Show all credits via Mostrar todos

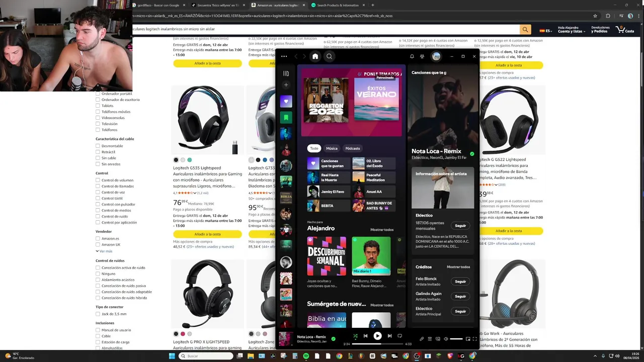click(x=458, y=267)
